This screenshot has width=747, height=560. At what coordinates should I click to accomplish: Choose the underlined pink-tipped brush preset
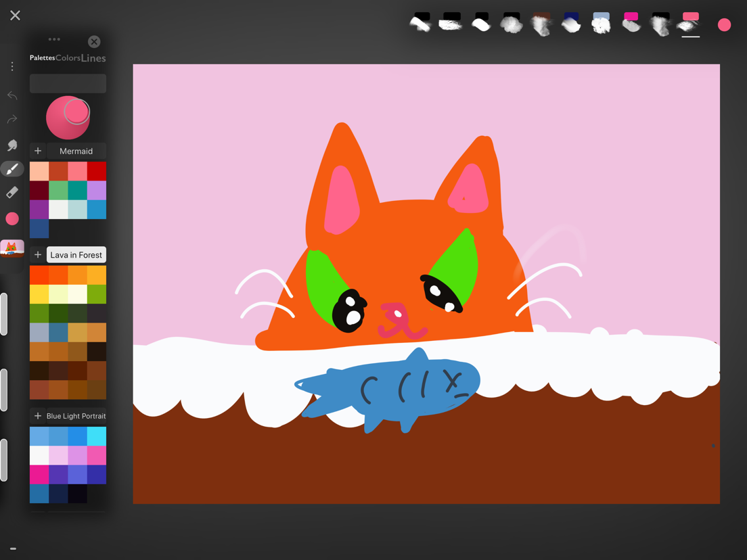point(690,24)
